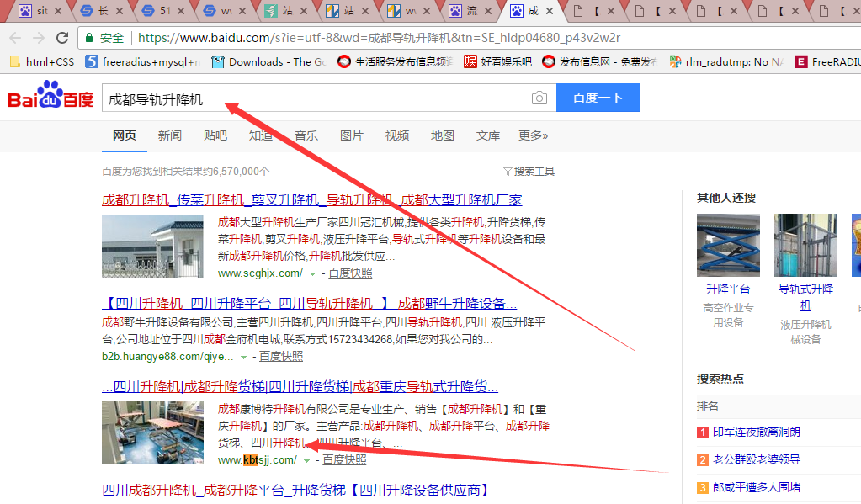Open the Downloads - The G bookmark

click(269, 62)
